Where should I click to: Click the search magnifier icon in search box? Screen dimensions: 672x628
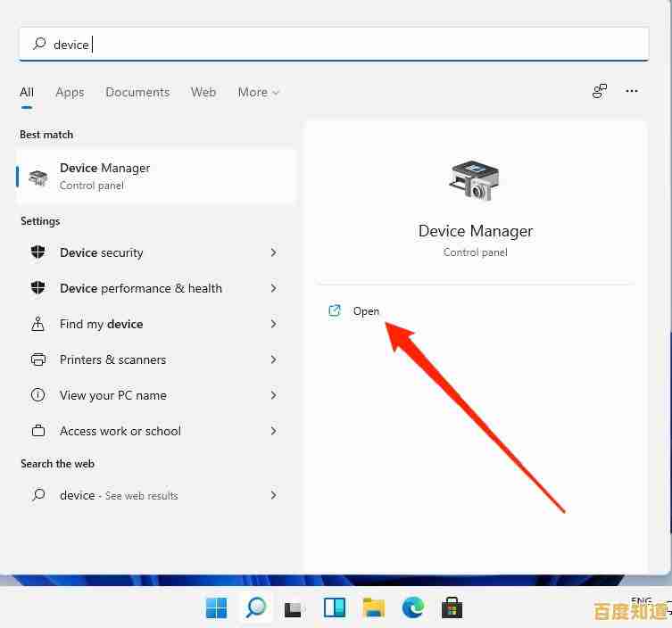click(x=39, y=44)
